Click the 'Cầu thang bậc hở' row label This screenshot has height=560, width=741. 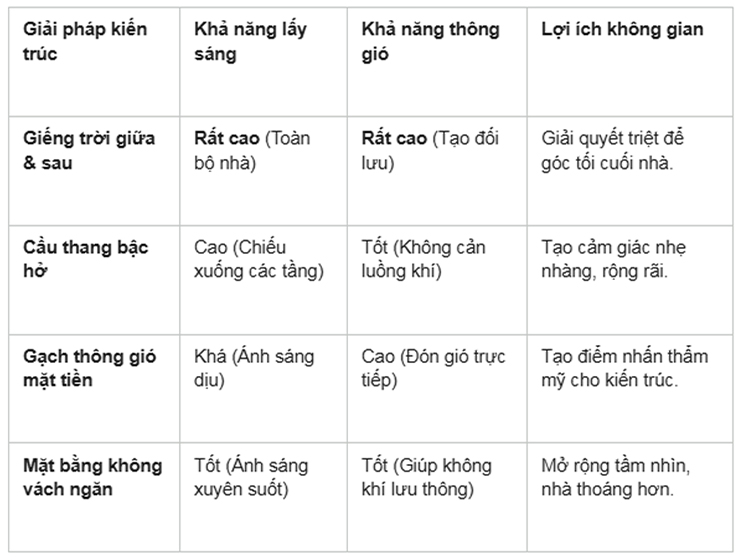(x=94, y=280)
